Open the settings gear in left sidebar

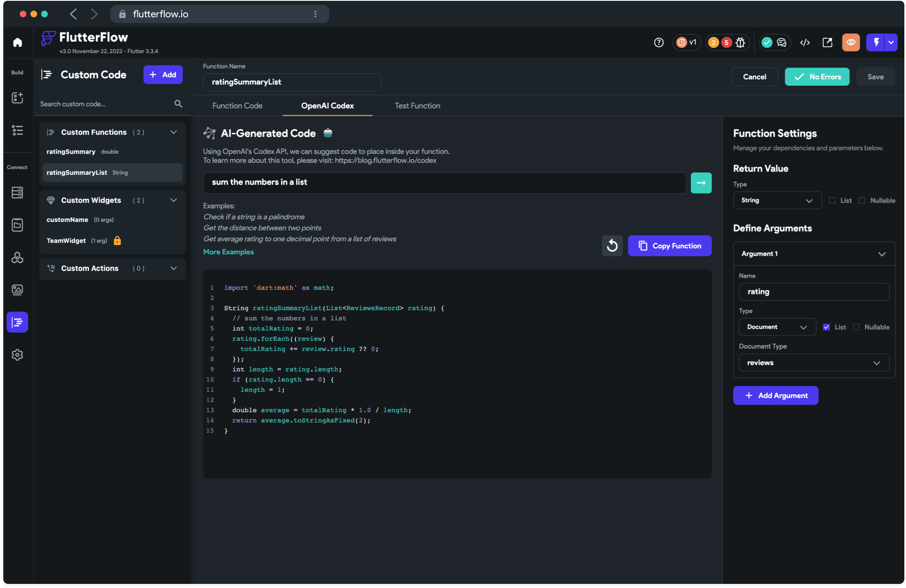(17, 355)
